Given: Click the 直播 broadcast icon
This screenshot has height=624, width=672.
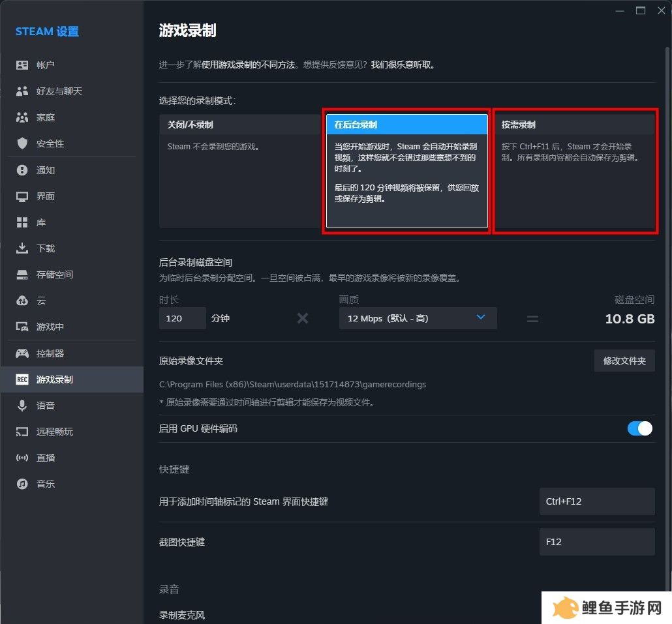Looking at the screenshot, I should point(22,458).
